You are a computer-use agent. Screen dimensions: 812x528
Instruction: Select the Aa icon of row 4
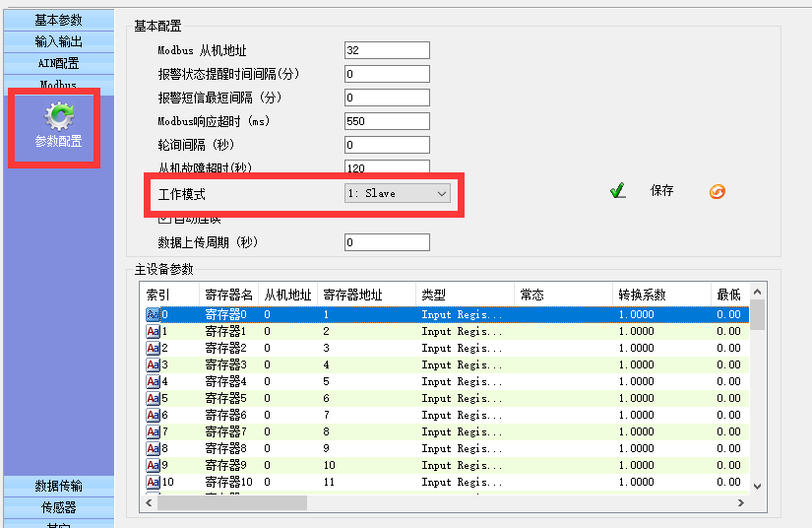[x=154, y=382]
